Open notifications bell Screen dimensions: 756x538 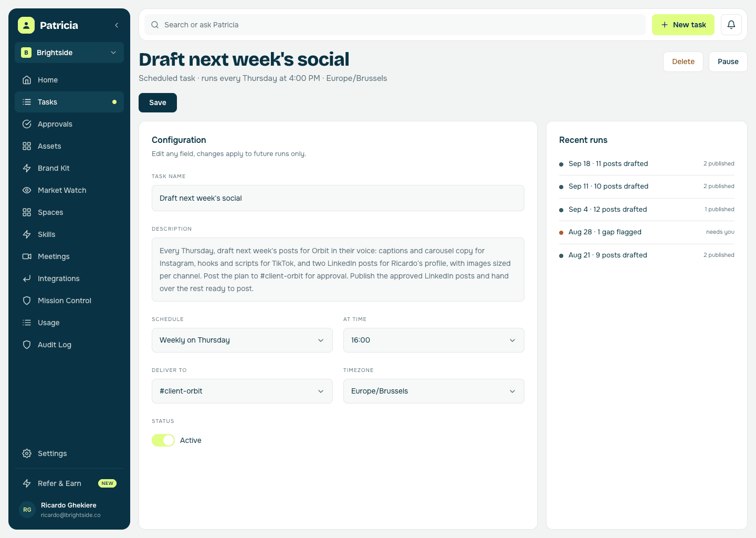(x=731, y=25)
